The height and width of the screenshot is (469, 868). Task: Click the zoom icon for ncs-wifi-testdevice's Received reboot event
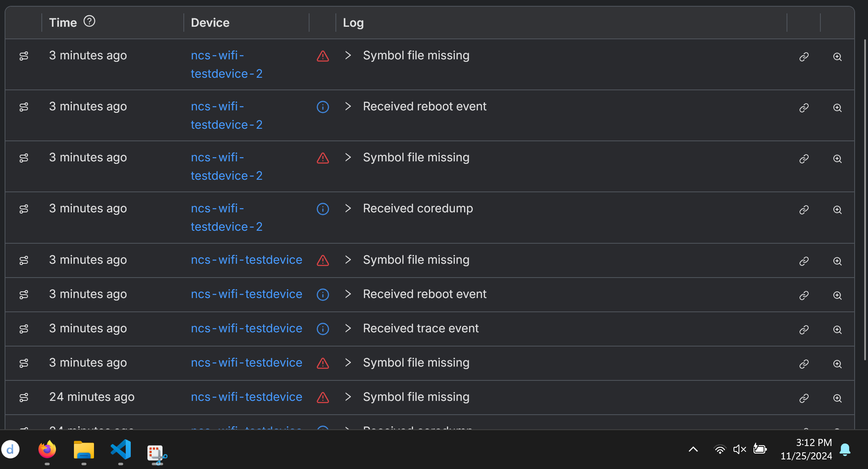[x=838, y=296]
